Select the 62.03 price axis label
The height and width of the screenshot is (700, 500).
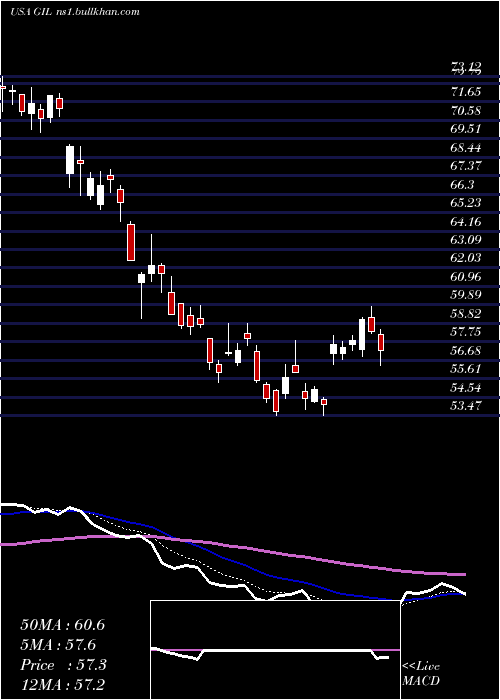(x=466, y=258)
